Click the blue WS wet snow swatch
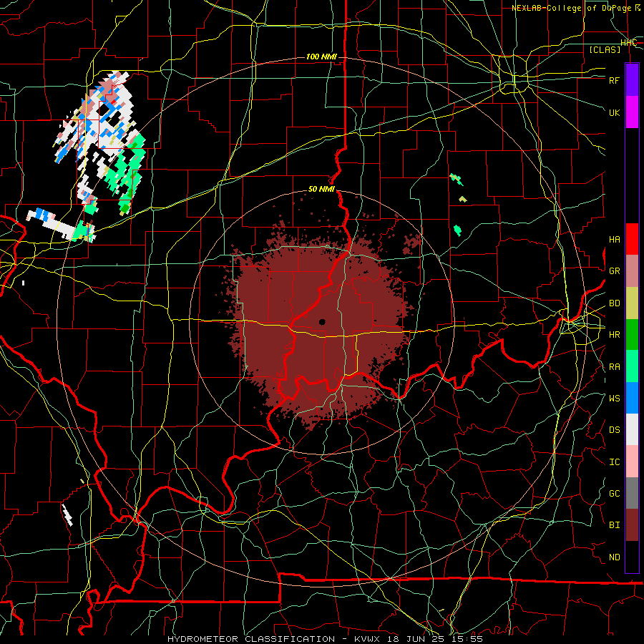The image size is (644, 644). pos(632,398)
